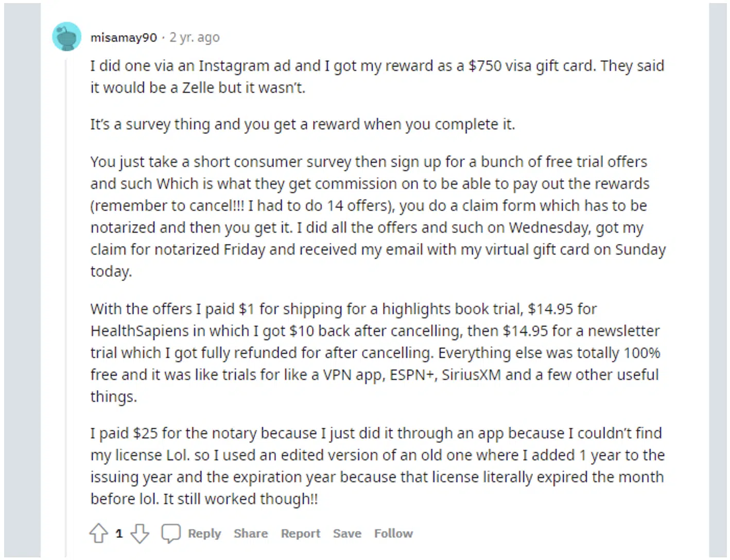Open misamay90's user profile
730x560 pixels.
[124, 37]
